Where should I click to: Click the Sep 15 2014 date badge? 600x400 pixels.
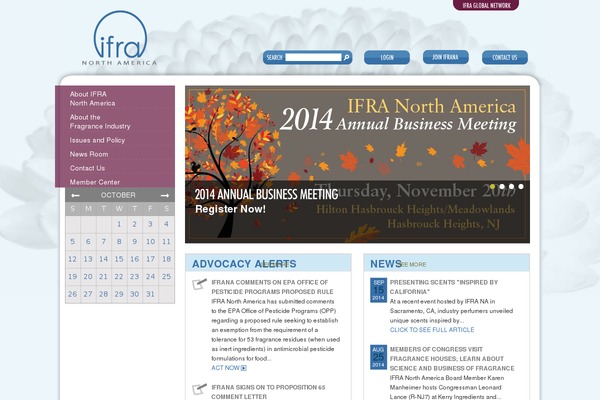378,290
